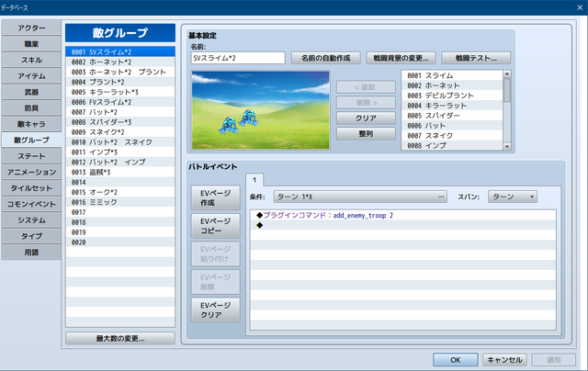Select troop 0003 ホーネット*2 プラント

pos(120,72)
